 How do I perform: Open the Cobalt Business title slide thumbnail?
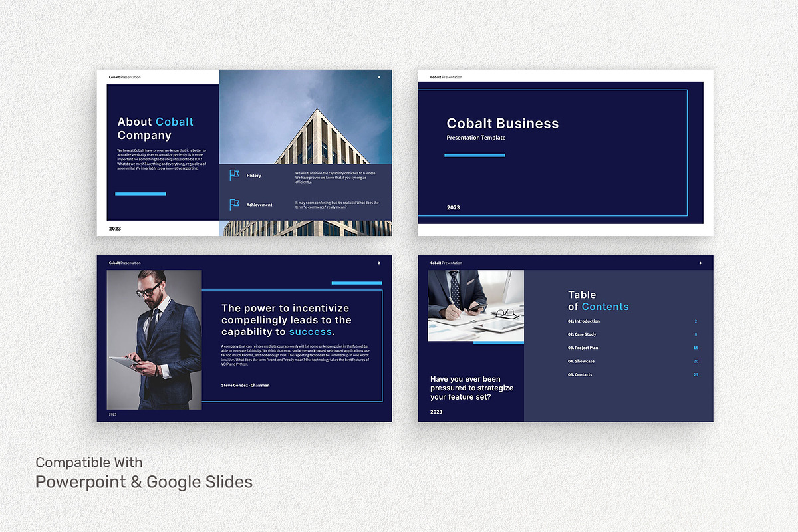pos(565,153)
